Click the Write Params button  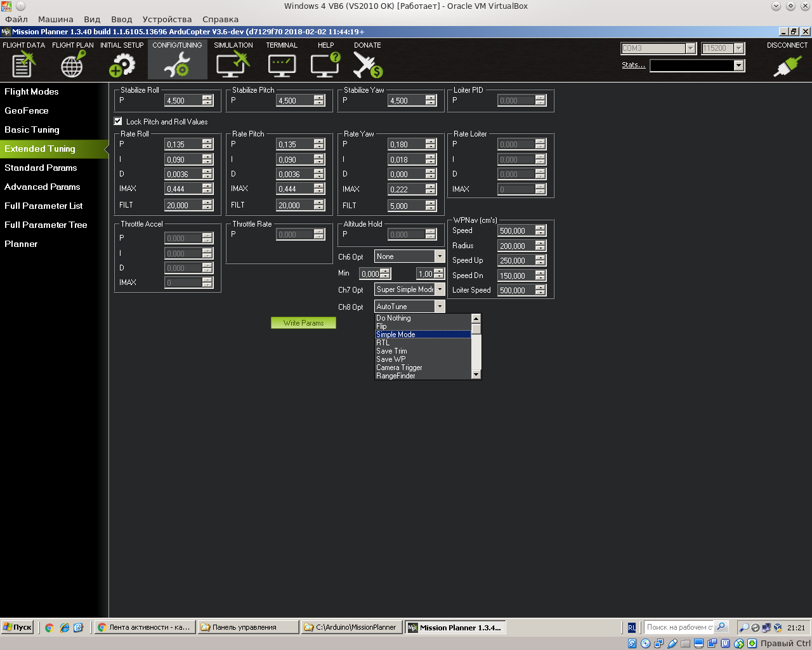(x=303, y=323)
